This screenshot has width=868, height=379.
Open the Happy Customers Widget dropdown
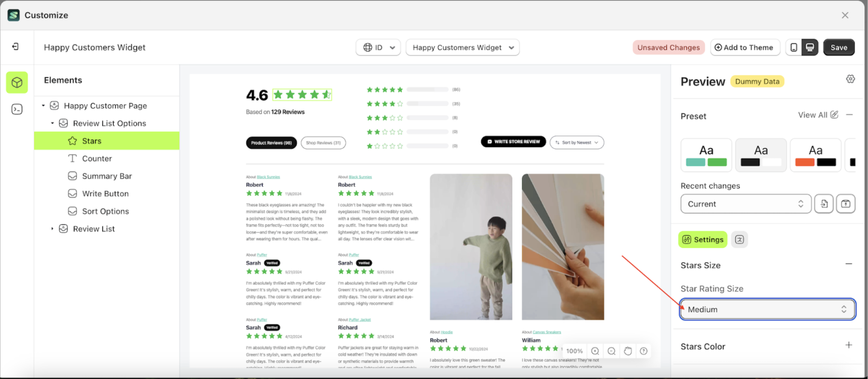tap(462, 47)
